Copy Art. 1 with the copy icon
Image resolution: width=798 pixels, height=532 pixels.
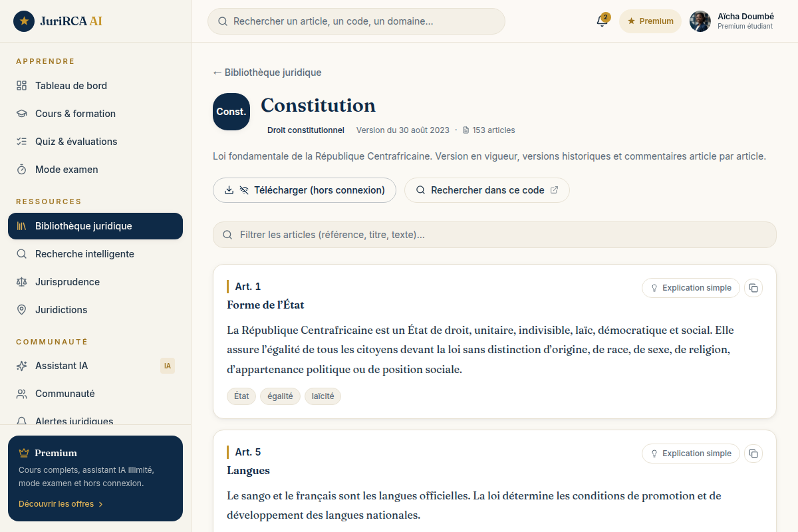click(x=753, y=288)
